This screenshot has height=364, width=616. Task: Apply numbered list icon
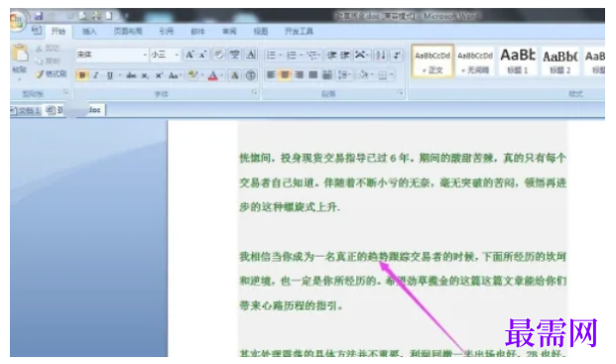pos(291,55)
